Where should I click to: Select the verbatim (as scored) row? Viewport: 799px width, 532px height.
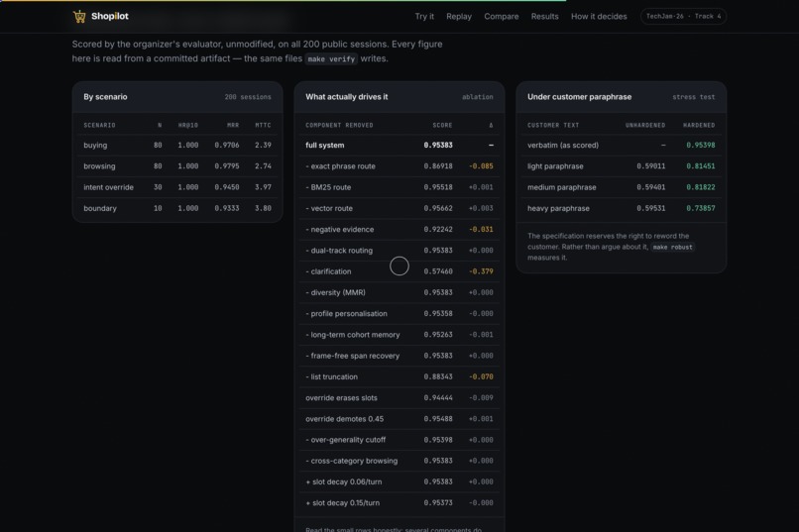click(622, 145)
